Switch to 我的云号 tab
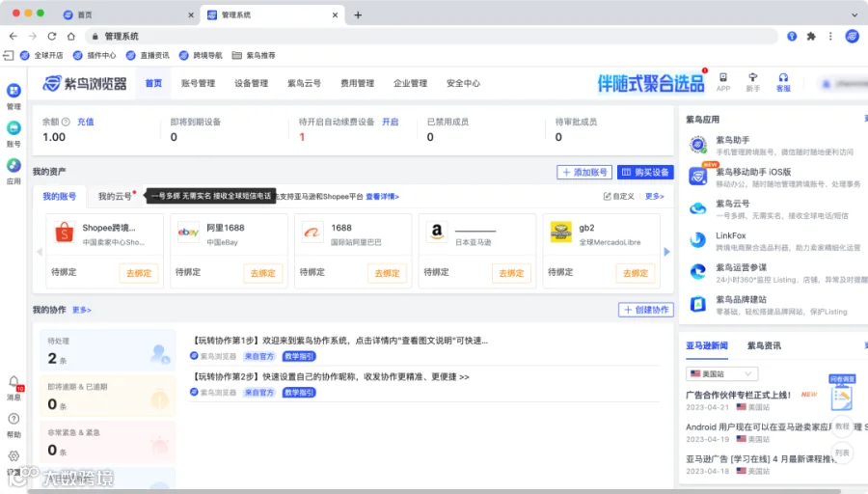The image size is (868, 494). coord(115,196)
